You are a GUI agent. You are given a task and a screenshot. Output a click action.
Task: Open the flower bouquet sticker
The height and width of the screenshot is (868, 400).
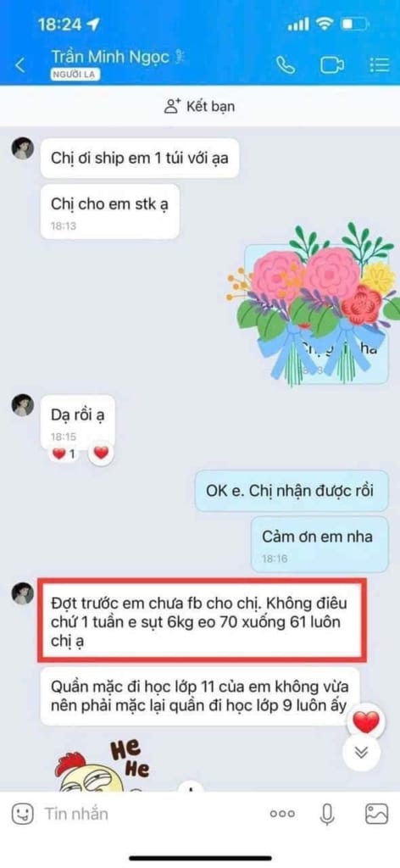(314, 305)
